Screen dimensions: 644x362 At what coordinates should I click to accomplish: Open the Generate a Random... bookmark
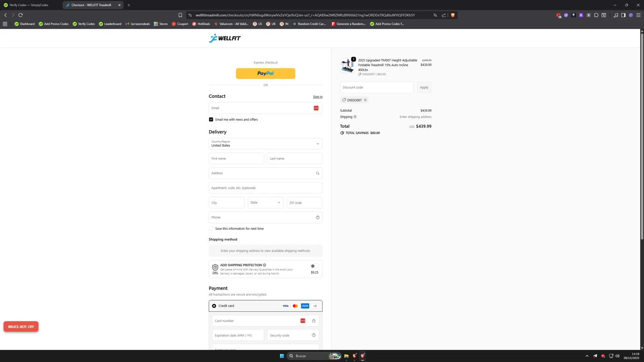pyautogui.click(x=348, y=24)
